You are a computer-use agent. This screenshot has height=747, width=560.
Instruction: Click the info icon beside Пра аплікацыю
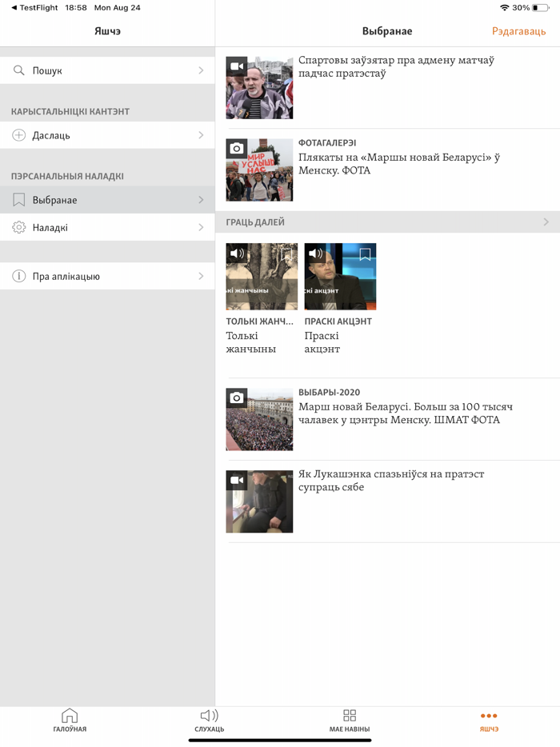(x=18, y=276)
